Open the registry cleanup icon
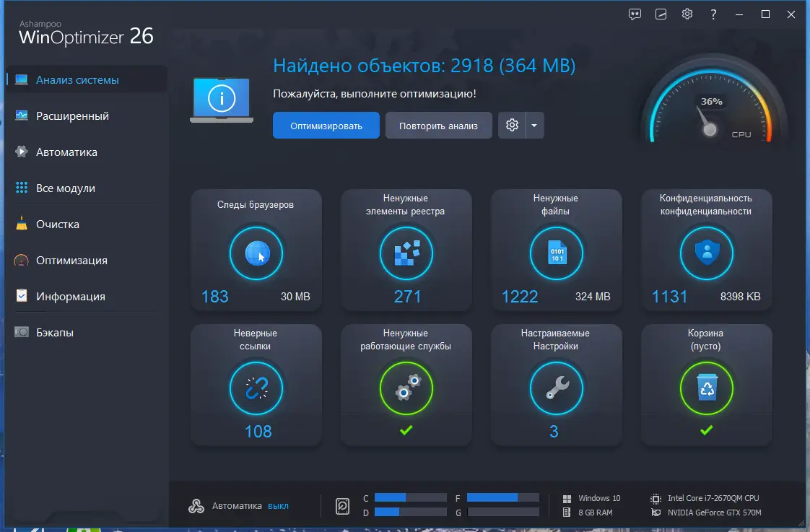This screenshot has height=532, width=810. pyautogui.click(x=406, y=253)
